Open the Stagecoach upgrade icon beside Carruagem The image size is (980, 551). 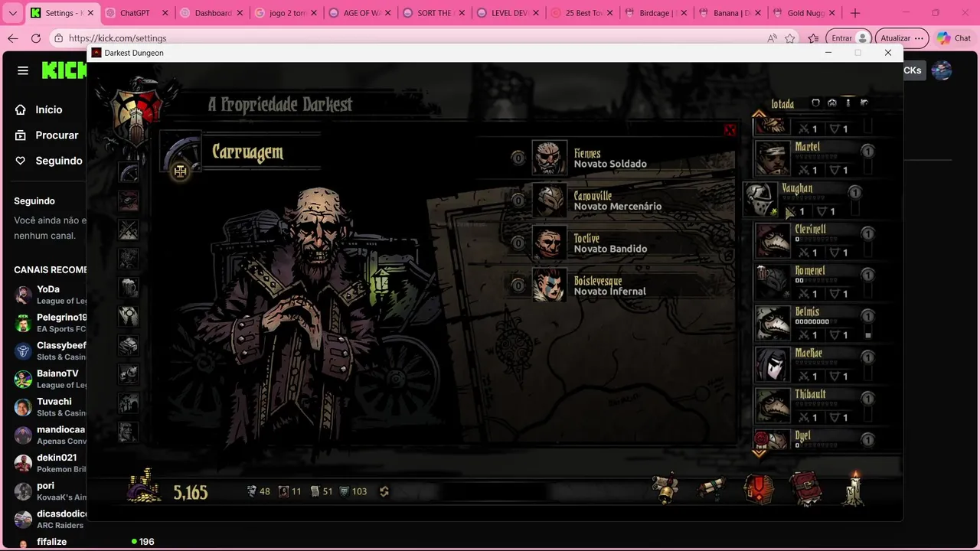point(180,171)
